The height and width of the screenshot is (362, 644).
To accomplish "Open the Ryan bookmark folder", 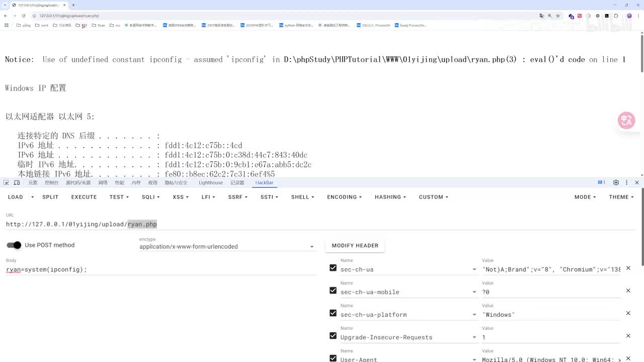I will [x=98, y=25].
